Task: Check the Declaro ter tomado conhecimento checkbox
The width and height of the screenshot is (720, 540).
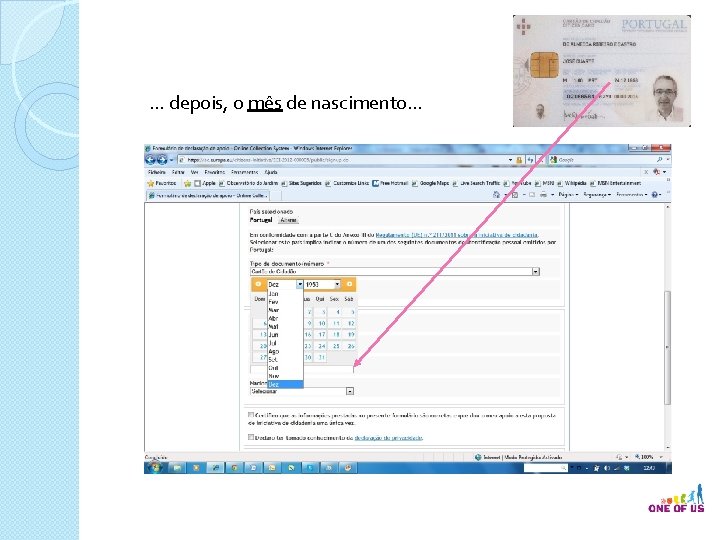Action: pos(251,437)
